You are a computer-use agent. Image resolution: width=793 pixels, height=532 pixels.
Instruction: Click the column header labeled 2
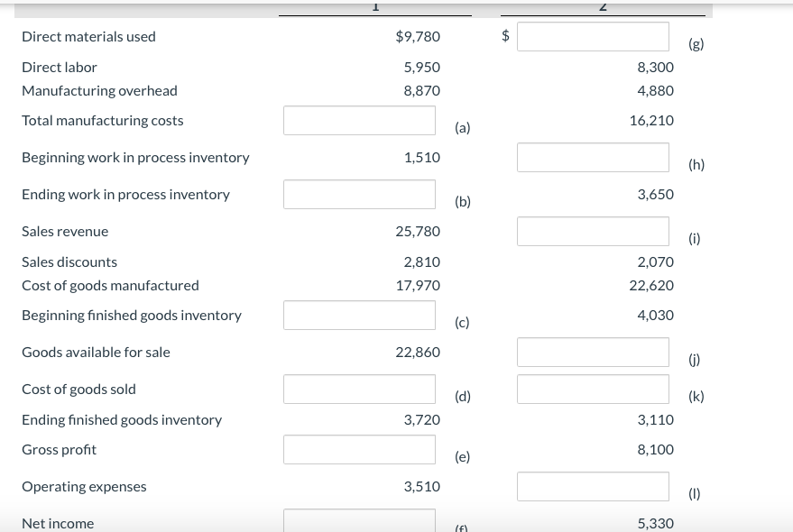603,6
